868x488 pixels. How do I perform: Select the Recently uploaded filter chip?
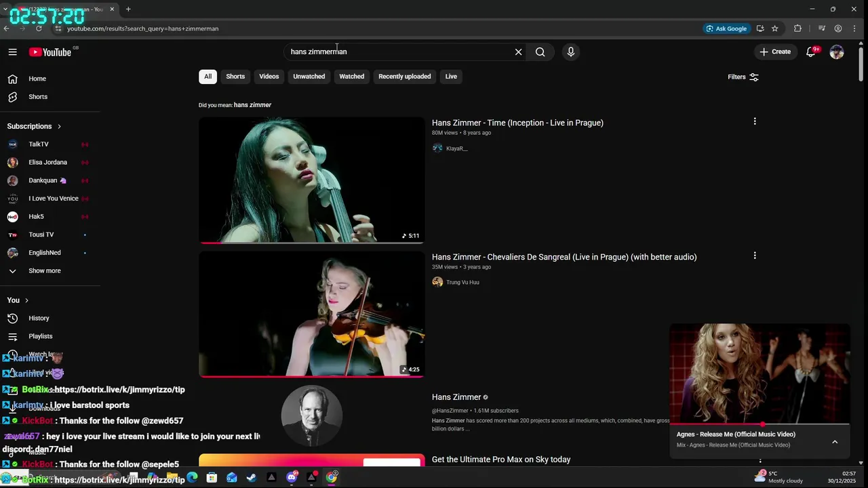pos(405,77)
